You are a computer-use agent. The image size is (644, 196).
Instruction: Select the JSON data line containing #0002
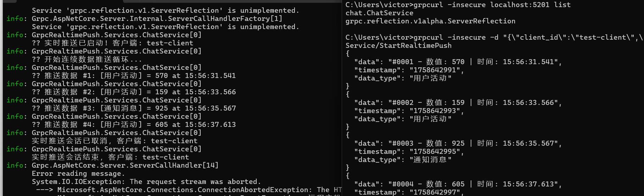coord(458,102)
